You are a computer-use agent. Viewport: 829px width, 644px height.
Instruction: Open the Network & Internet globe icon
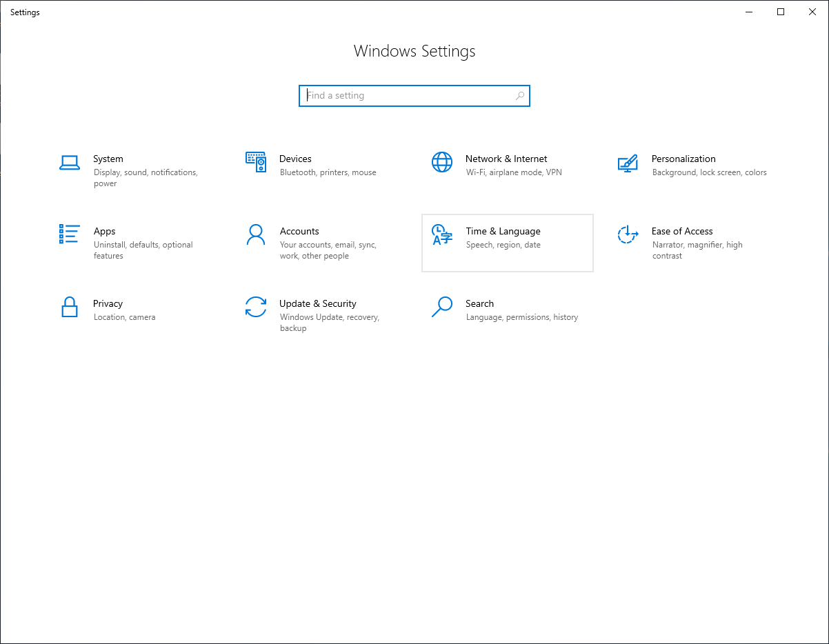[442, 162]
